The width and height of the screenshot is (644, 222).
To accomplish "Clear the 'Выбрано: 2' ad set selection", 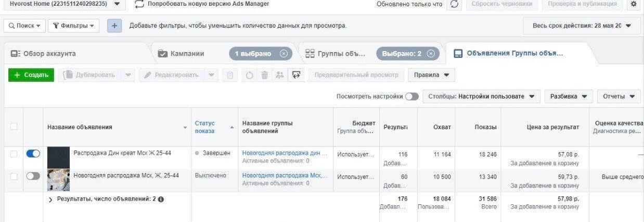I will (x=431, y=54).
